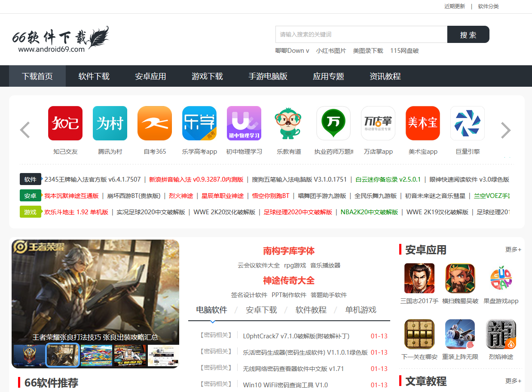
Task: Switch to the 电脑软件 tab
Action: point(211,310)
